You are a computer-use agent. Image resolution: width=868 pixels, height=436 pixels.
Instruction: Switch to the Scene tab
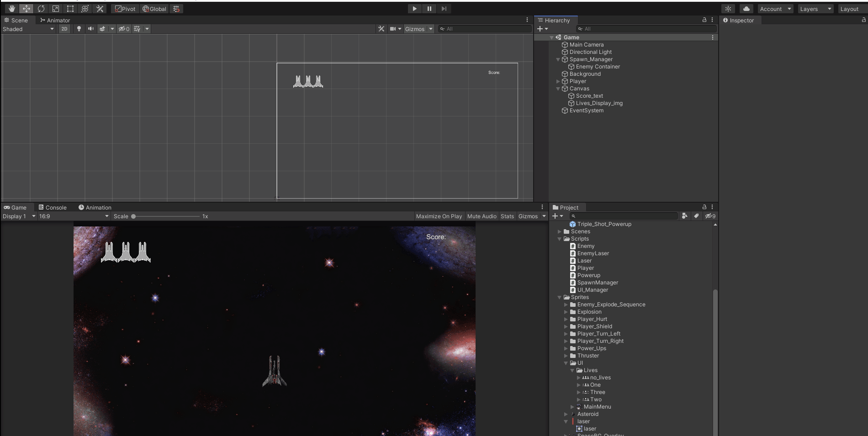(x=16, y=20)
